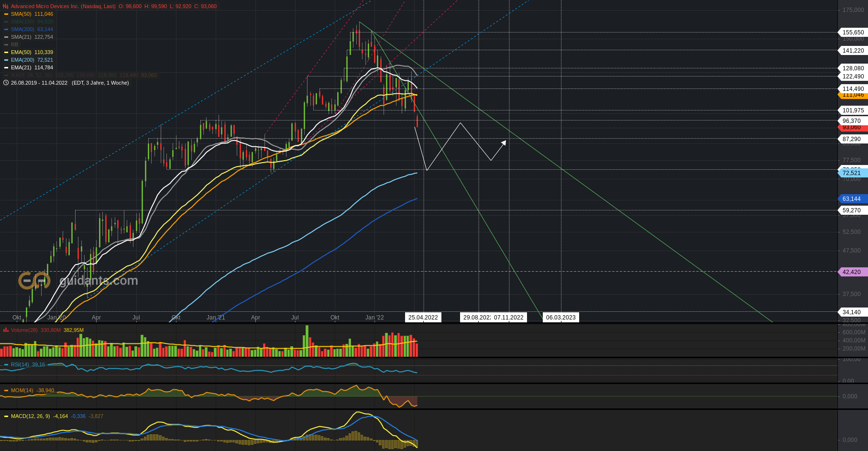The height and width of the screenshot is (451, 868).
Task: Click the MOM(14) color marker
Action: coord(6,391)
